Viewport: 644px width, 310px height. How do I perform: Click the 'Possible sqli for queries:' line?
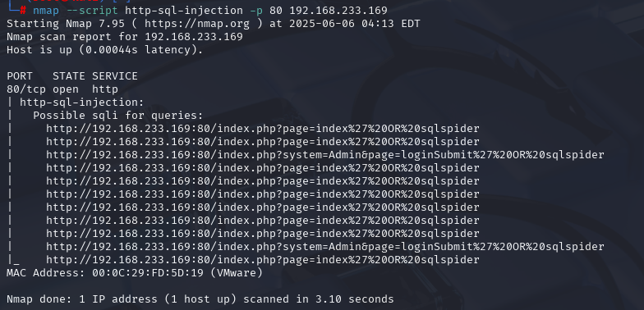tap(118, 116)
